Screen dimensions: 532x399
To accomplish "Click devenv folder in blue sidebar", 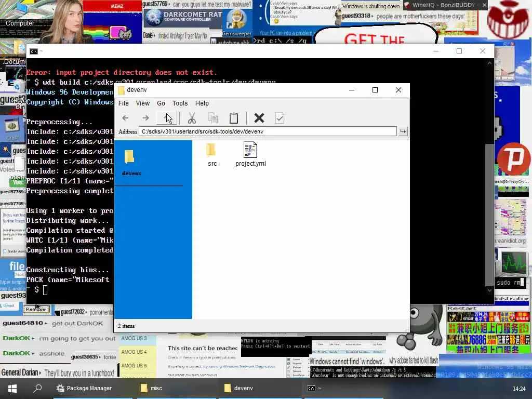I will click(131, 163).
